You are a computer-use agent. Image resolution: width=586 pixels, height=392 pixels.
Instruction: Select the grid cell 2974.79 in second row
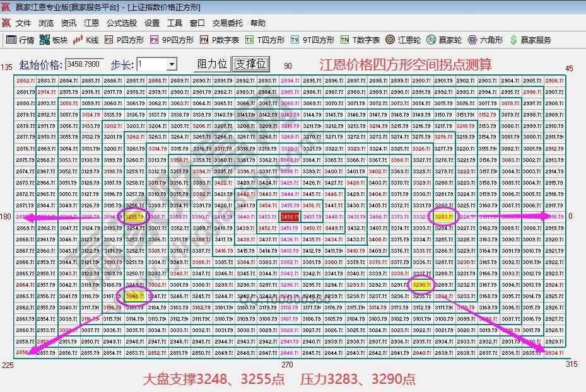point(46,92)
